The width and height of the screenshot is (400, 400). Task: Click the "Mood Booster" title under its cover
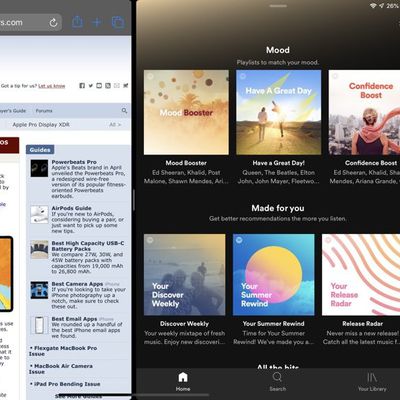pos(186,163)
